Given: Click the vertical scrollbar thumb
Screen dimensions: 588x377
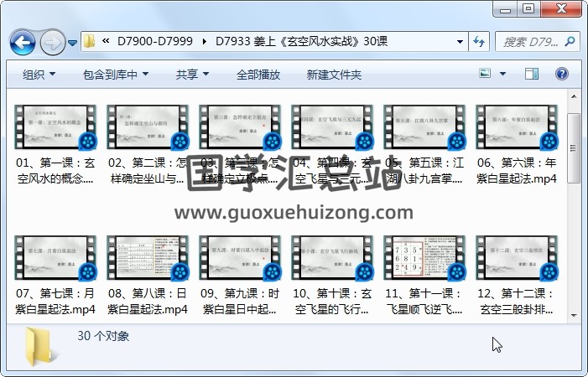Looking at the screenshot, I should pyautogui.click(x=574, y=148).
